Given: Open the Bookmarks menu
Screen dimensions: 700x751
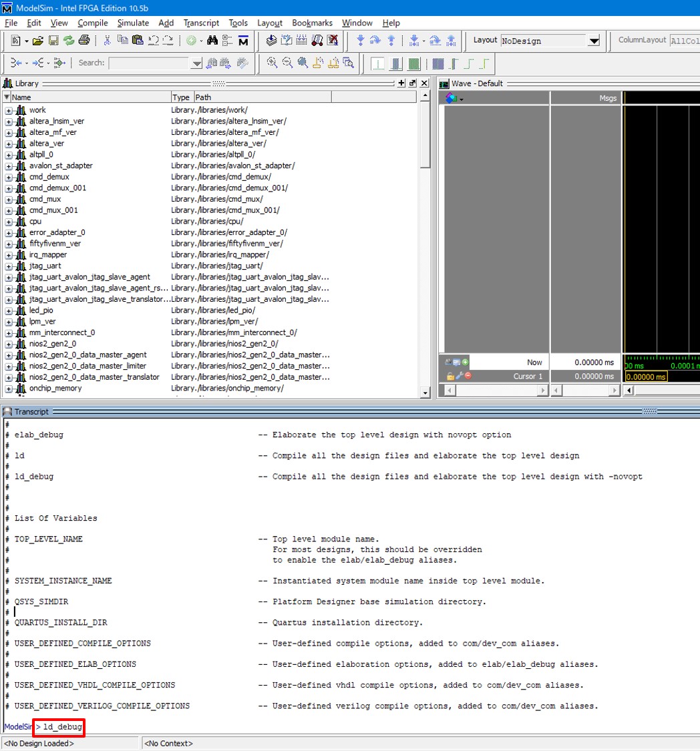Looking at the screenshot, I should 312,23.
